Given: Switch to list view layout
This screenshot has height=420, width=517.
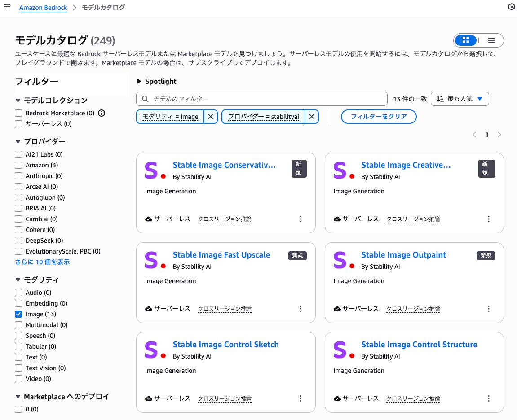Looking at the screenshot, I should pos(491,40).
